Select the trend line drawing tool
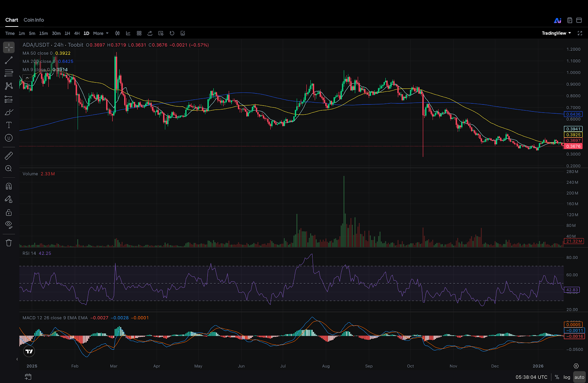 coord(9,60)
